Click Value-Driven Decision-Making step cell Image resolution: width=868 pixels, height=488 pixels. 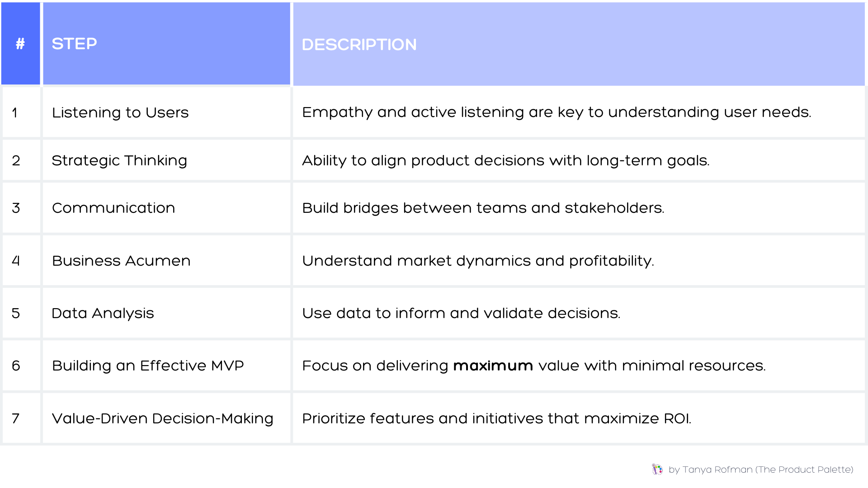click(163, 418)
